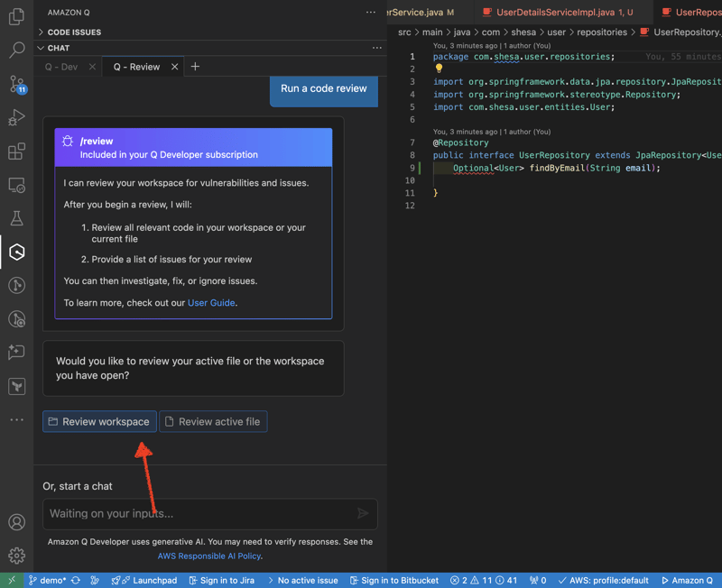The width and height of the screenshot is (722, 588).
Task: Click the /review card header
Action: (193, 148)
